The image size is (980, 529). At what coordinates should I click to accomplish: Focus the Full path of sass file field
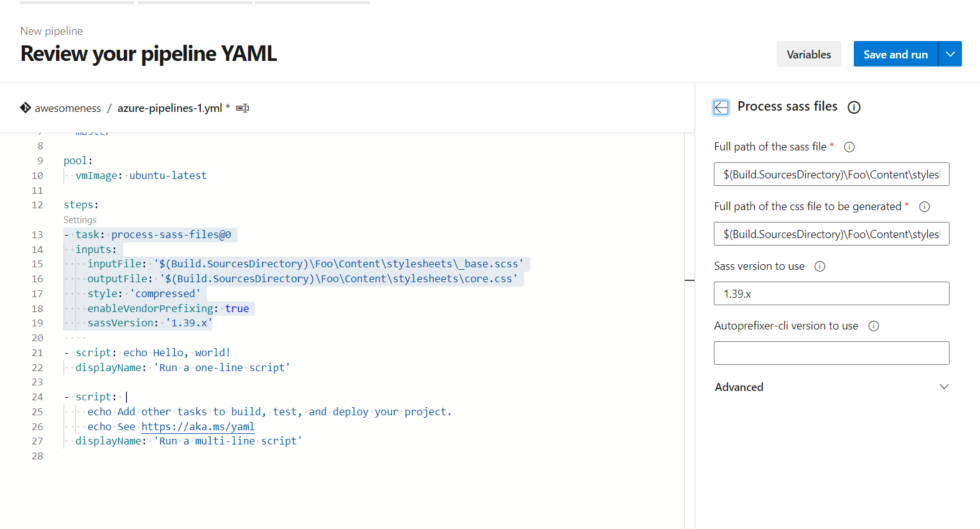(x=831, y=175)
